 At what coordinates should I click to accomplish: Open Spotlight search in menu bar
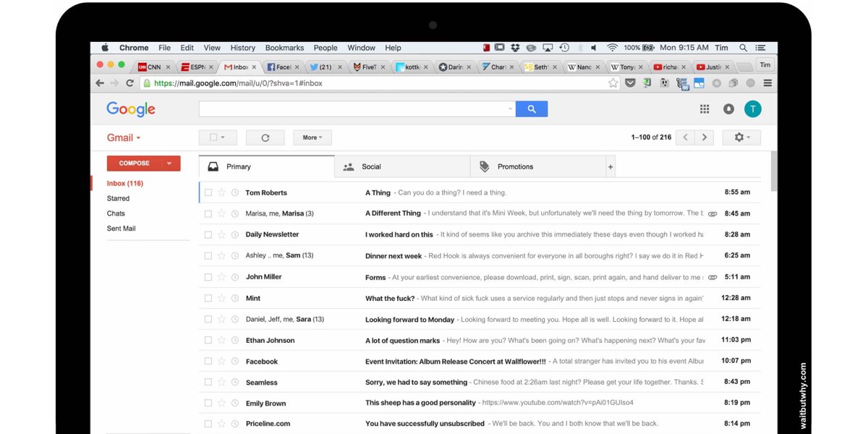pos(744,48)
